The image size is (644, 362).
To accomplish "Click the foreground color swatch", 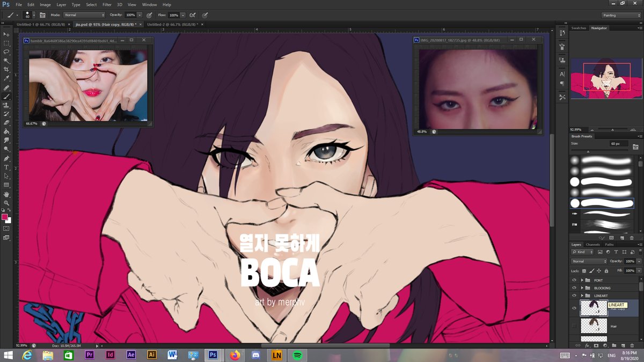I will click(x=5, y=217).
